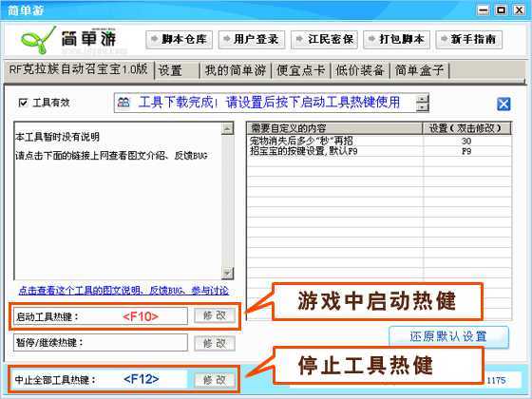The image size is (532, 399).
Task: Click 修改 button for 中止全部工具热键
Action: click(x=215, y=380)
